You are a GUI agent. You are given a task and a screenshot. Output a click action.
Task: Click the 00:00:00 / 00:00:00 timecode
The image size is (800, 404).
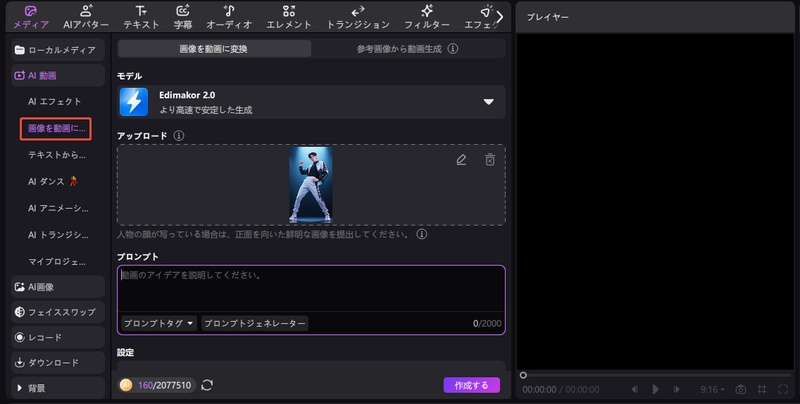tap(561, 389)
